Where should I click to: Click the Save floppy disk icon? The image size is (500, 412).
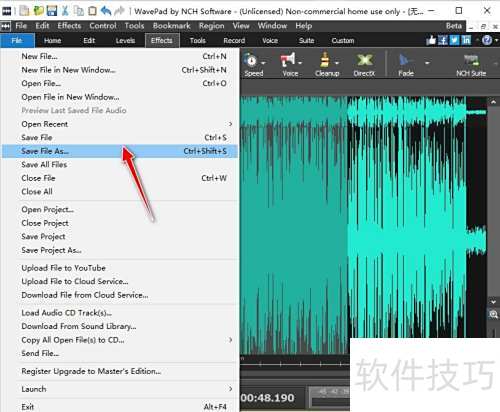click(52, 11)
